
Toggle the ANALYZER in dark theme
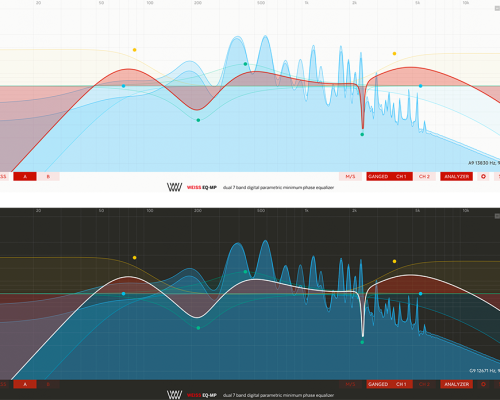[x=457, y=384]
